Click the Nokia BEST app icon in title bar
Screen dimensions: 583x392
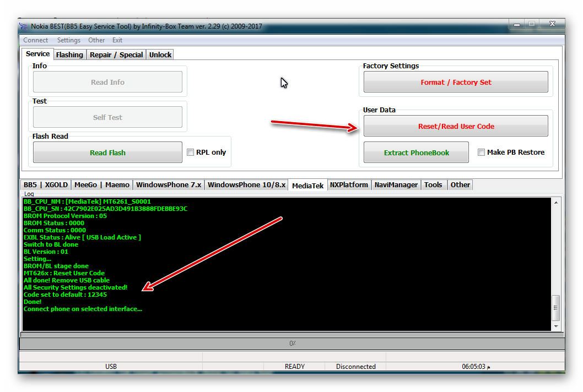pos(24,26)
